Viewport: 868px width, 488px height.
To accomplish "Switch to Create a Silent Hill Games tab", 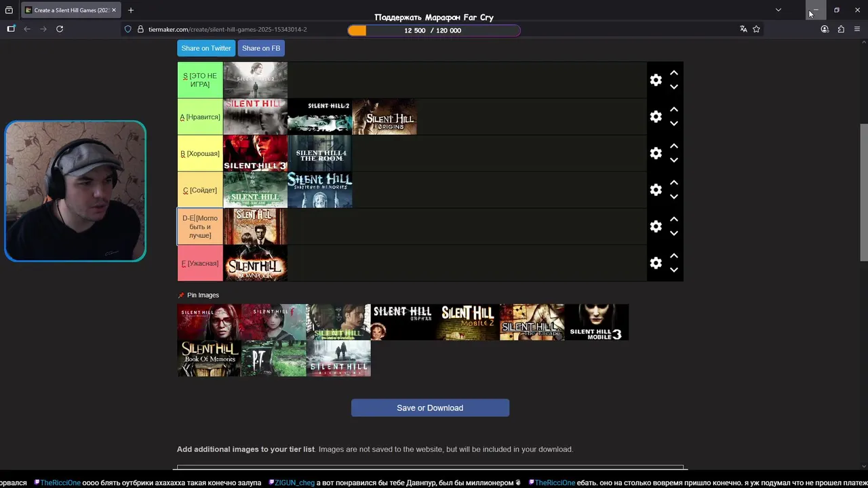I will click(x=71, y=10).
